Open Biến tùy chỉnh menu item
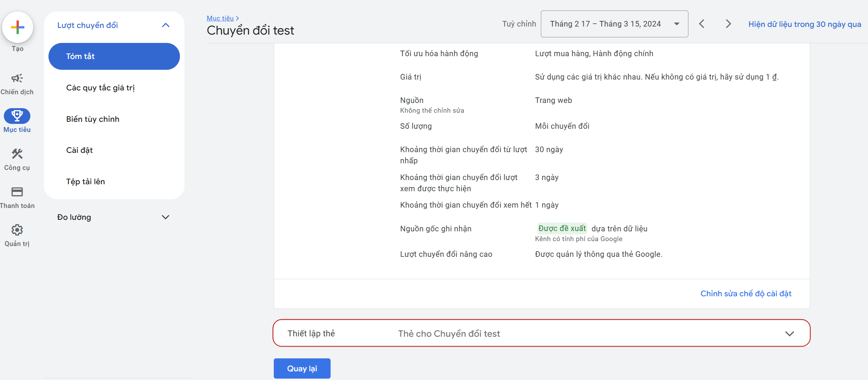Viewport: 868px width, 380px height. pos(93,119)
